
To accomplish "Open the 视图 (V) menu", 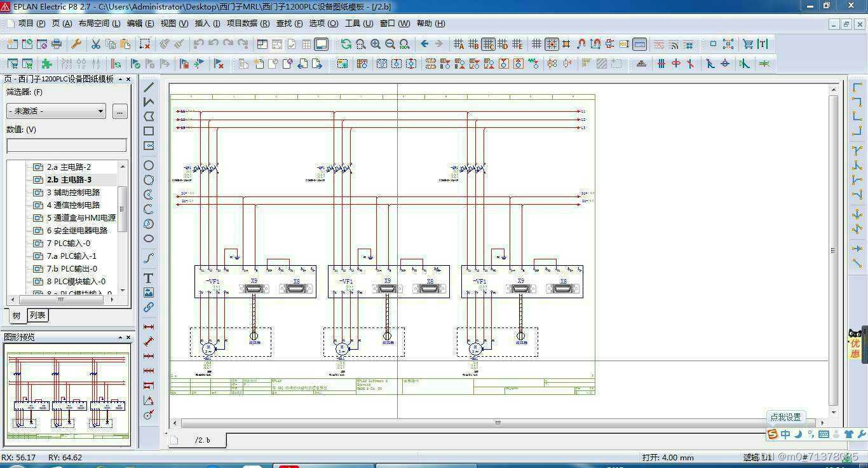I will coord(174,24).
